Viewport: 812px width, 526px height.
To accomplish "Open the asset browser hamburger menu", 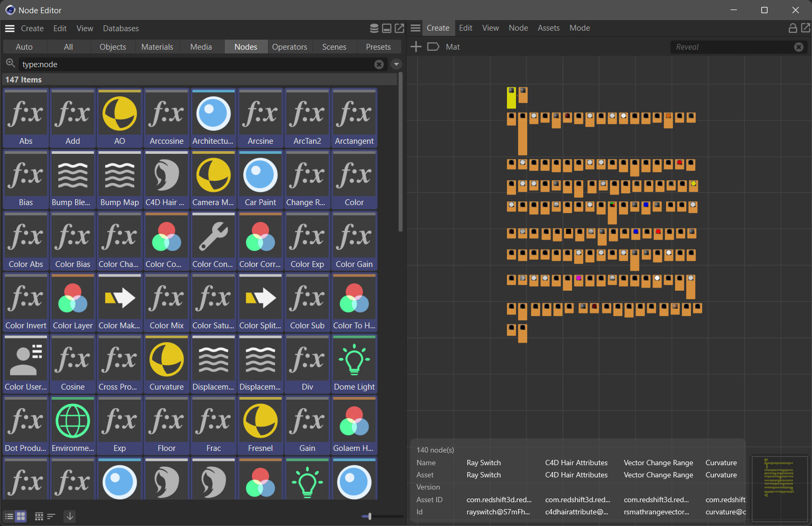I will tap(10, 29).
